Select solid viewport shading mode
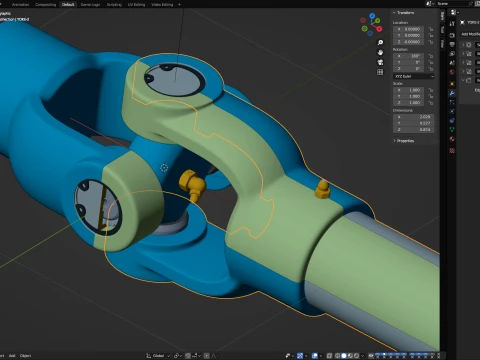 344,356
